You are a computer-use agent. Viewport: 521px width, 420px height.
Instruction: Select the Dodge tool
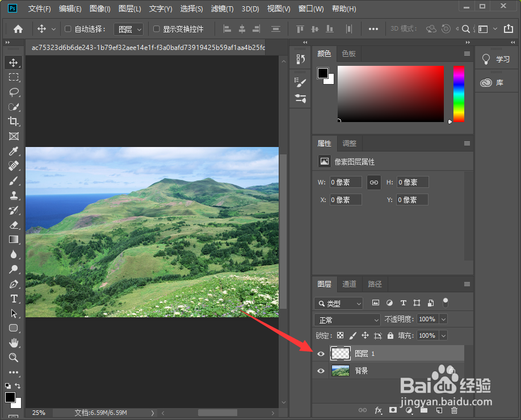coord(13,269)
